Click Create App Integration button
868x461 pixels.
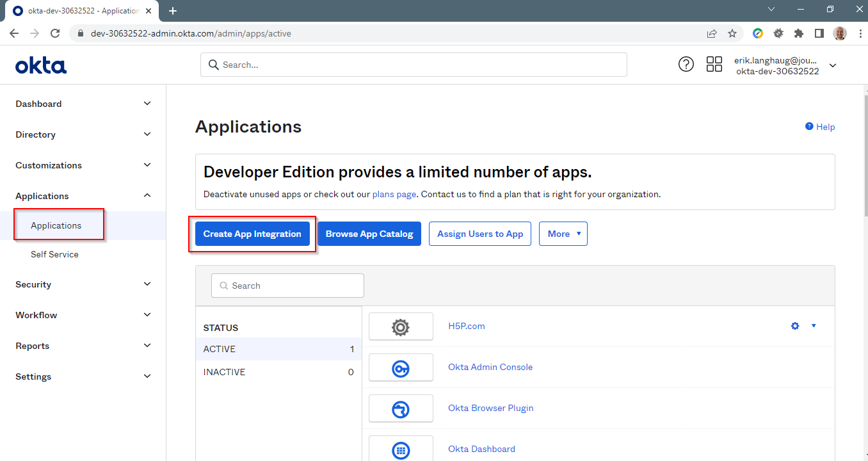click(252, 234)
